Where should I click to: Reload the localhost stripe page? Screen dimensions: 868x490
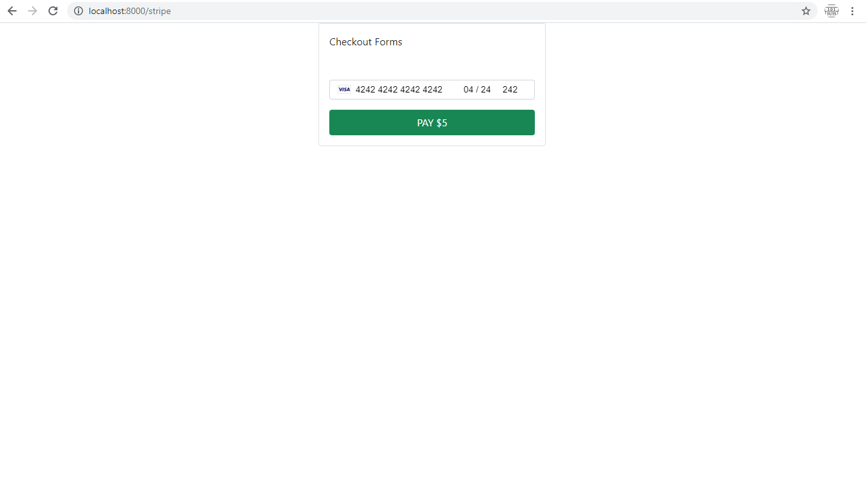(x=54, y=11)
